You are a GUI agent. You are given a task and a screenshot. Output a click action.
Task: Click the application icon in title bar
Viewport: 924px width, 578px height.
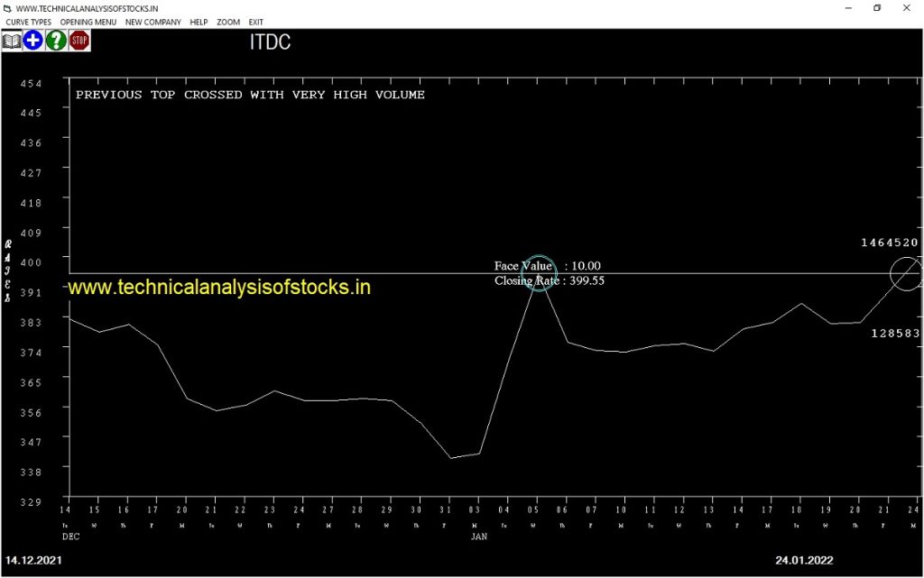pos(7,8)
